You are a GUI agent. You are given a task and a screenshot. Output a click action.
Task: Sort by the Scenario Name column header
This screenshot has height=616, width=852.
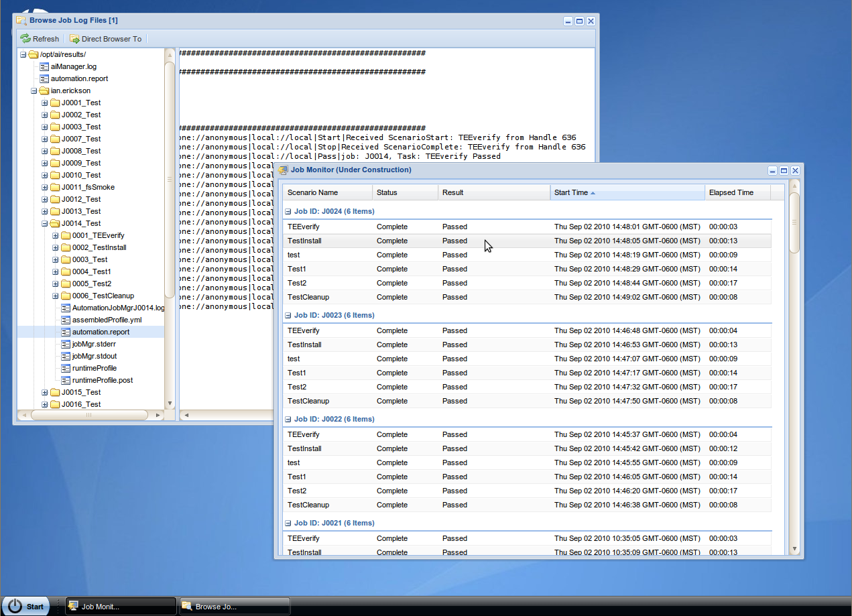327,192
